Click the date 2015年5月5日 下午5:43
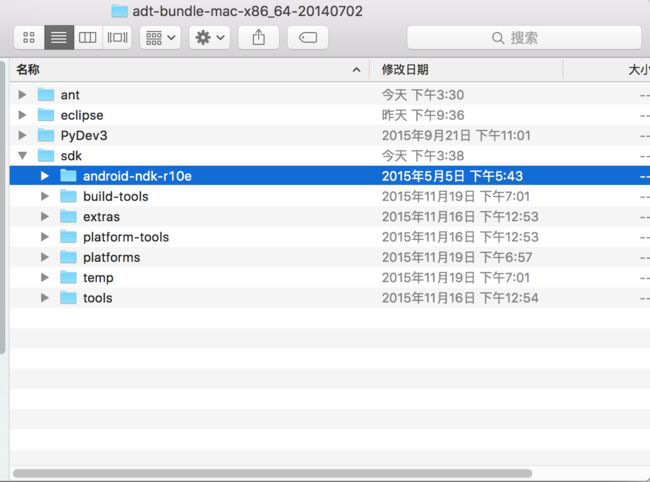The width and height of the screenshot is (650, 482). tap(452, 176)
